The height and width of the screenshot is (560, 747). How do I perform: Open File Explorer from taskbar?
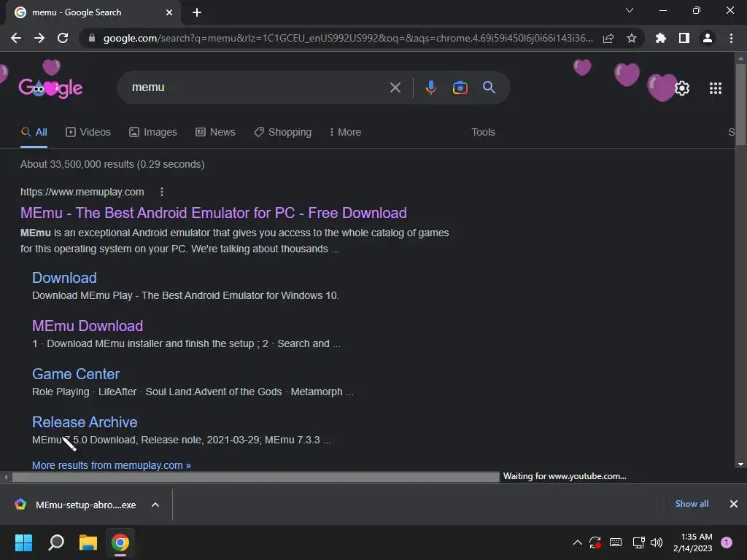[88, 542]
